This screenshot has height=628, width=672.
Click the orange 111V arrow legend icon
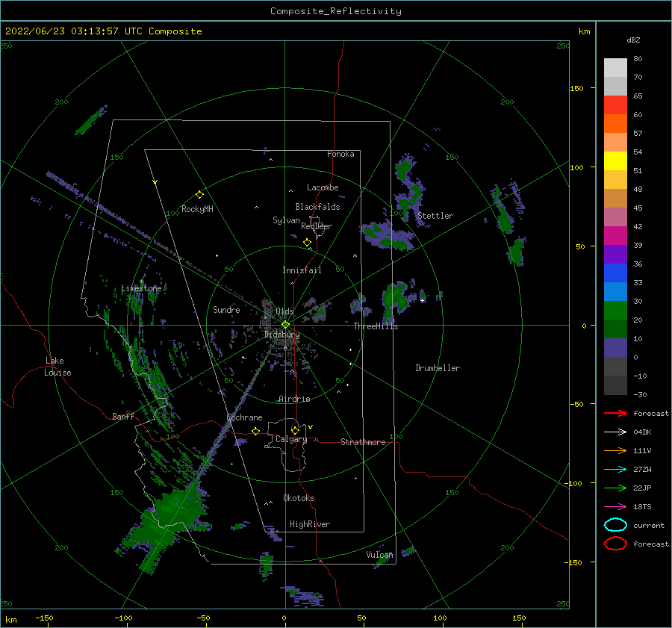[x=615, y=450]
